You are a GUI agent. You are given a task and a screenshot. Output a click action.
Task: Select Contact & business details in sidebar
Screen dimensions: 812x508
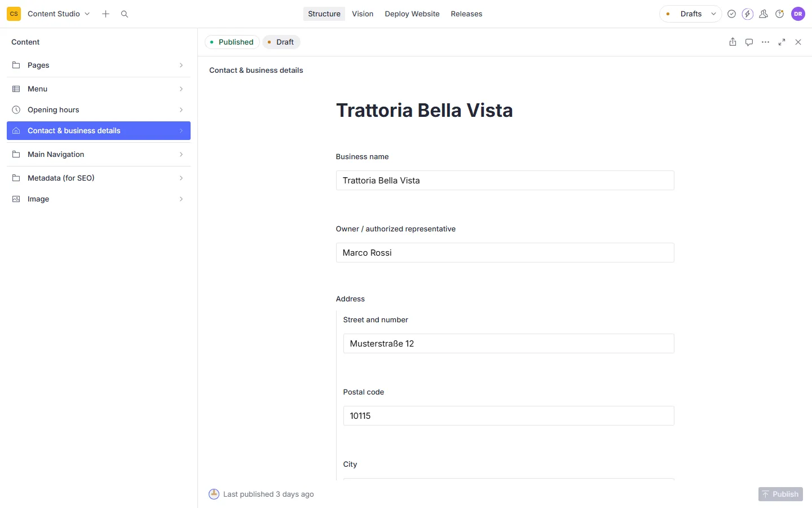click(99, 130)
